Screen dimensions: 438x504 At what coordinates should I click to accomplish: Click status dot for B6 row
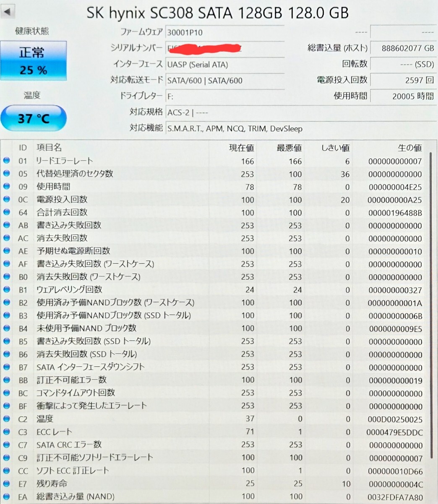6,354
